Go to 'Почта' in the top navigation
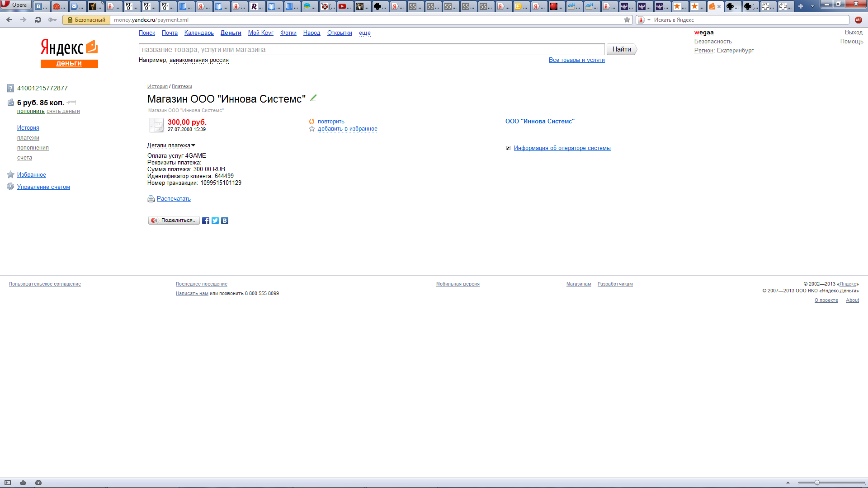The image size is (868, 488). 170,33
